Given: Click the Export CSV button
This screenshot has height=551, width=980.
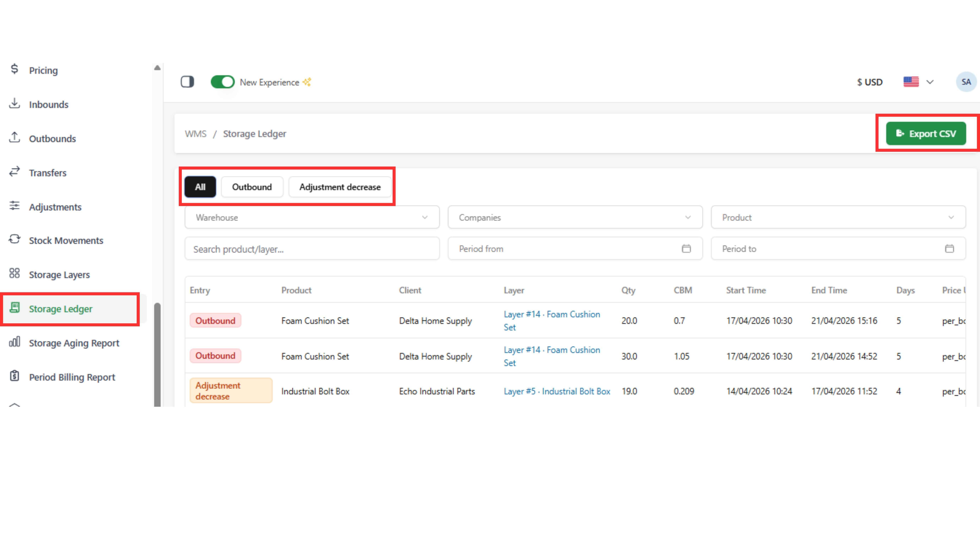Looking at the screenshot, I should [926, 133].
